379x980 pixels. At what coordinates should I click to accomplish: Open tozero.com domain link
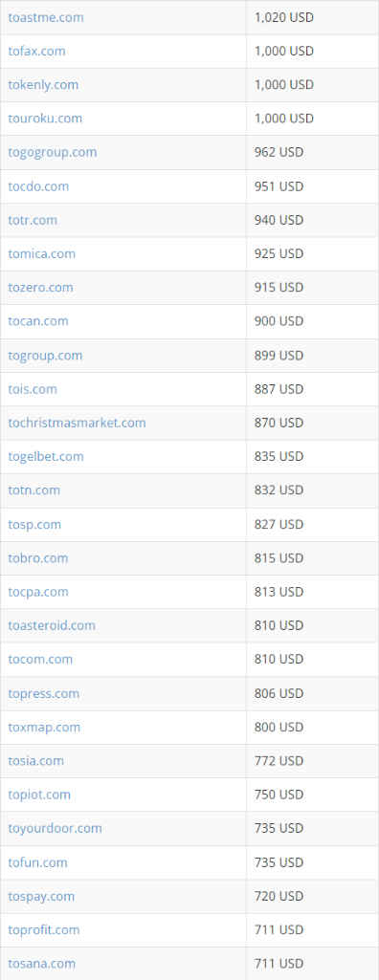[40, 288]
